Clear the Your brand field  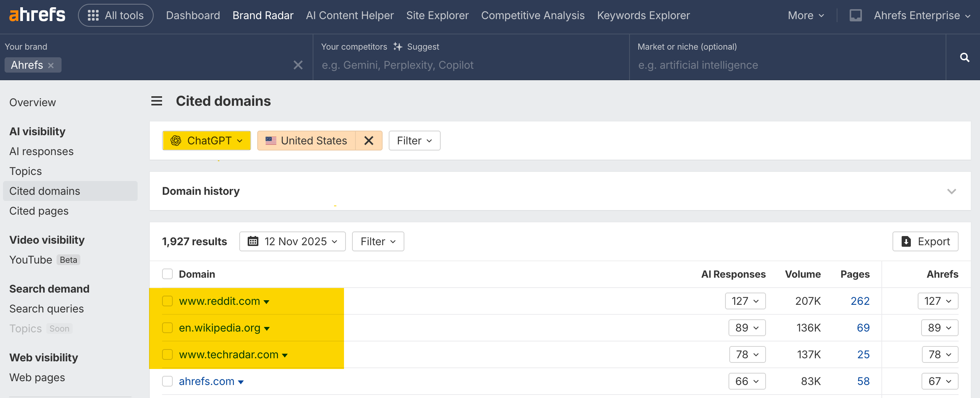(x=298, y=65)
